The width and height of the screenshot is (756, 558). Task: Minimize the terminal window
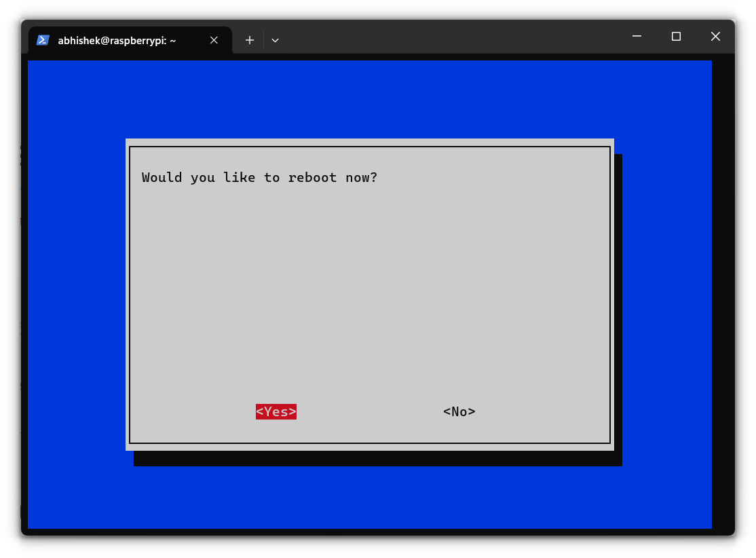click(637, 36)
